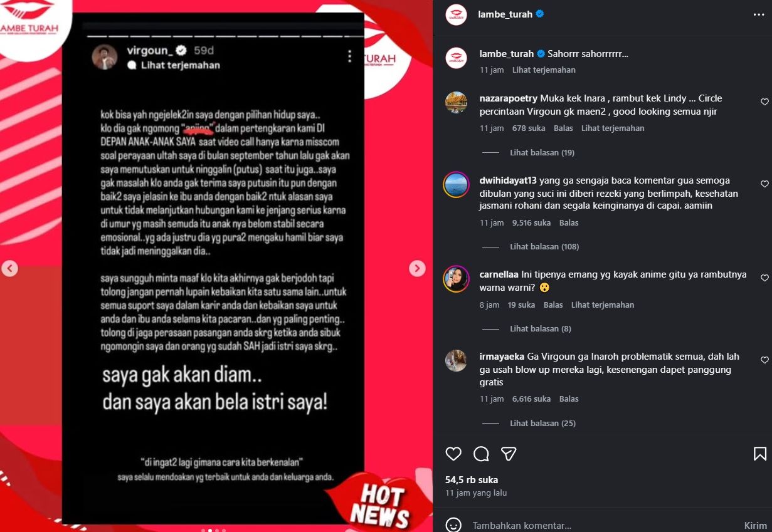Image resolution: width=772 pixels, height=532 pixels.
Task: Open the three-dot more options menu
Action: coord(759,14)
